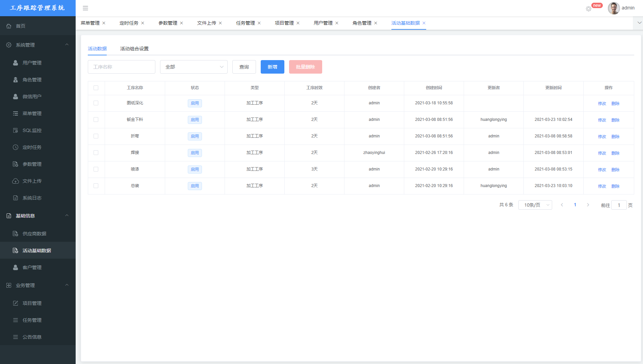Collapse the 业务管理 menu group

38,285
